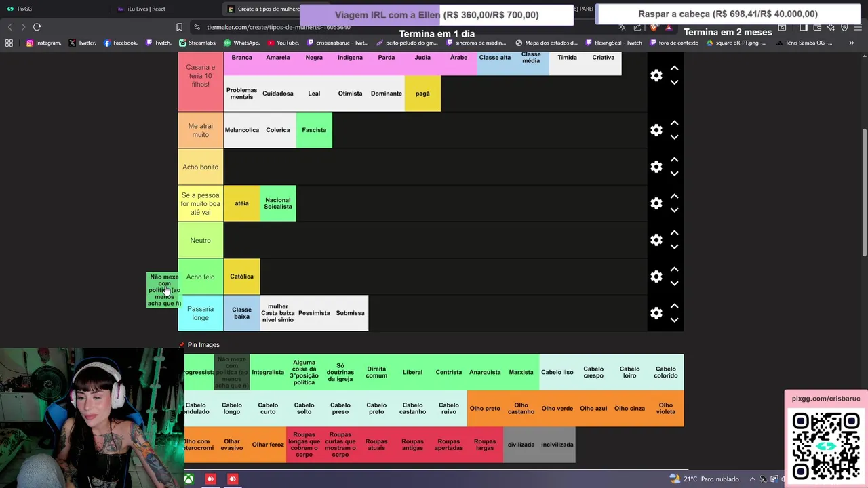Open settings gear for 'Passaria longe' row
868x488 pixels.
656,313
